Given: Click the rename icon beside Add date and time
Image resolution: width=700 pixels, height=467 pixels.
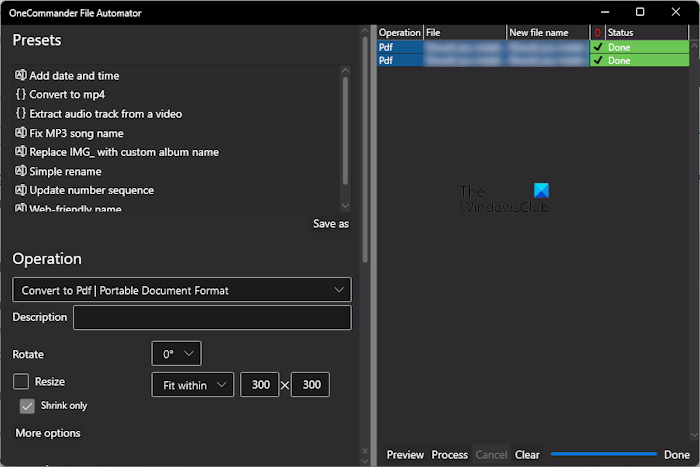Looking at the screenshot, I should pos(21,75).
